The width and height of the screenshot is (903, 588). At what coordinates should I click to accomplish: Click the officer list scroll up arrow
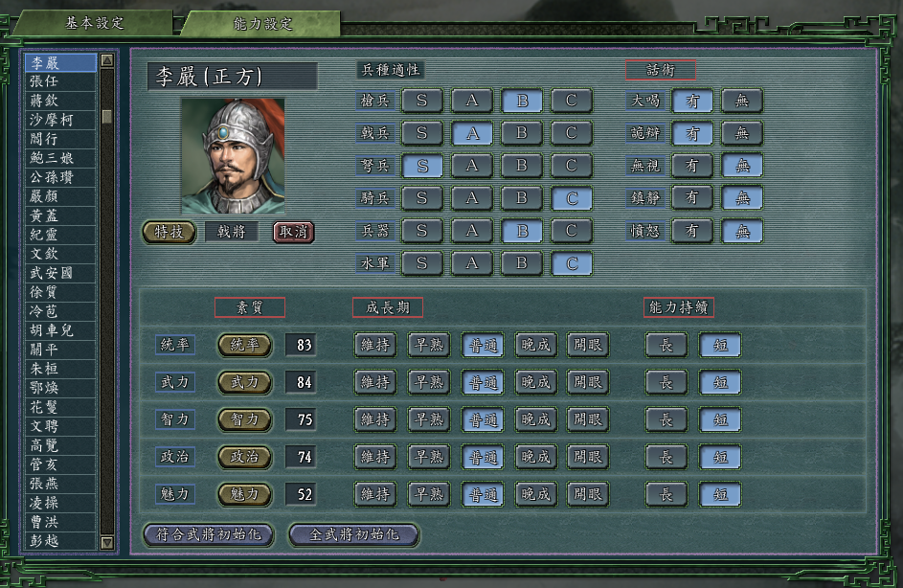click(107, 60)
